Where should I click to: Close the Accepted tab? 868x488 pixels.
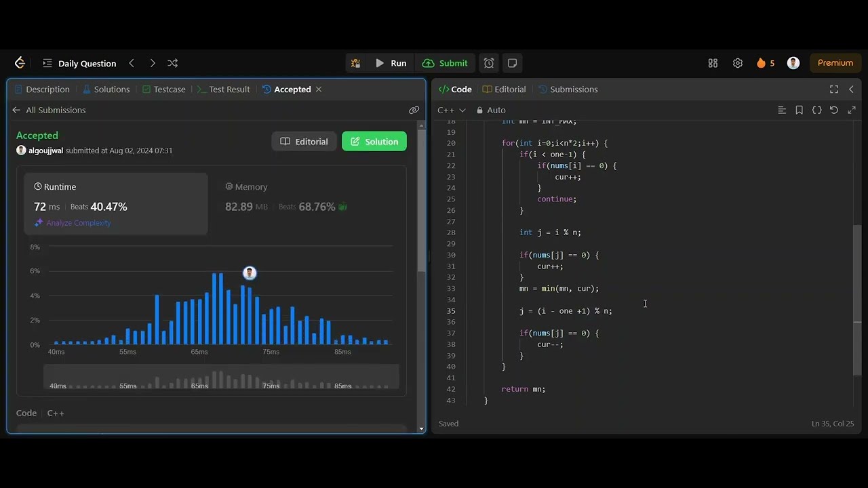[x=319, y=89]
